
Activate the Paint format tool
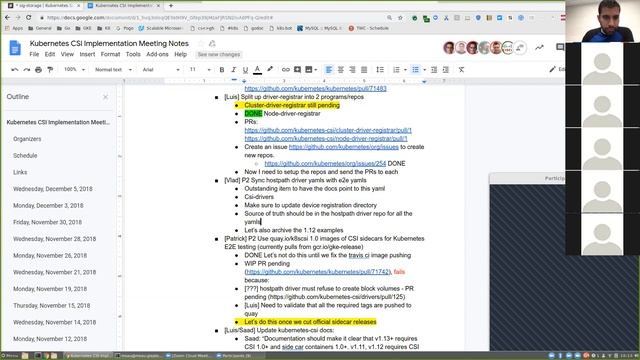point(50,70)
